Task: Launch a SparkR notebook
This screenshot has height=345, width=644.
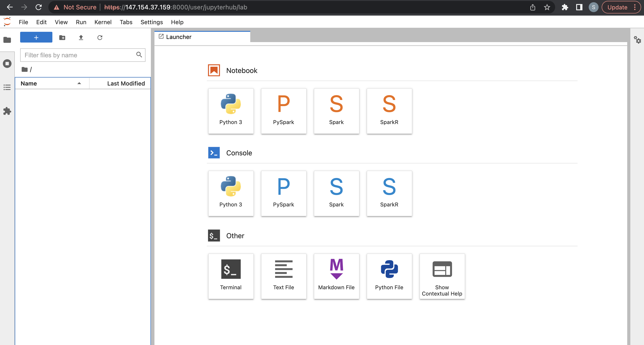Action: [389, 111]
